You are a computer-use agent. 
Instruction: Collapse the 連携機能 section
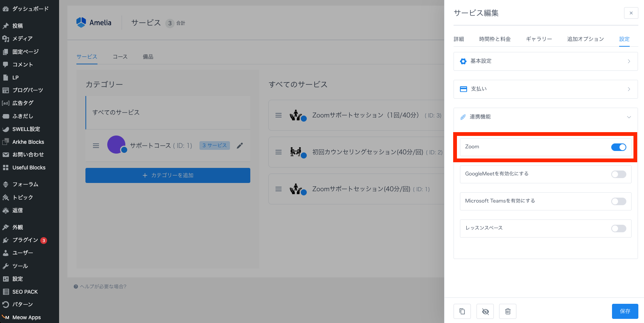pyautogui.click(x=545, y=117)
